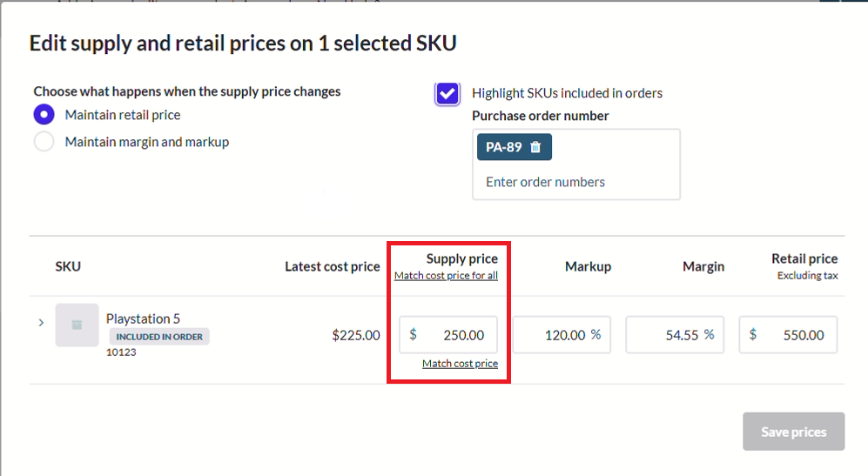This screenshot has height=476, width=868.
Task: Click the INCLUDED IN ORDER badge
Action: click(159, 337)
